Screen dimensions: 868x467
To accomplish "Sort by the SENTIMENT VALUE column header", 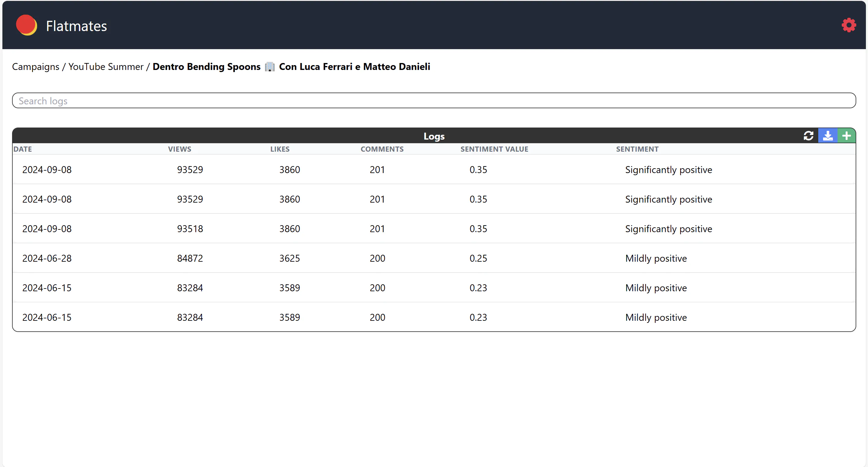I will click(x=494, y=149).
